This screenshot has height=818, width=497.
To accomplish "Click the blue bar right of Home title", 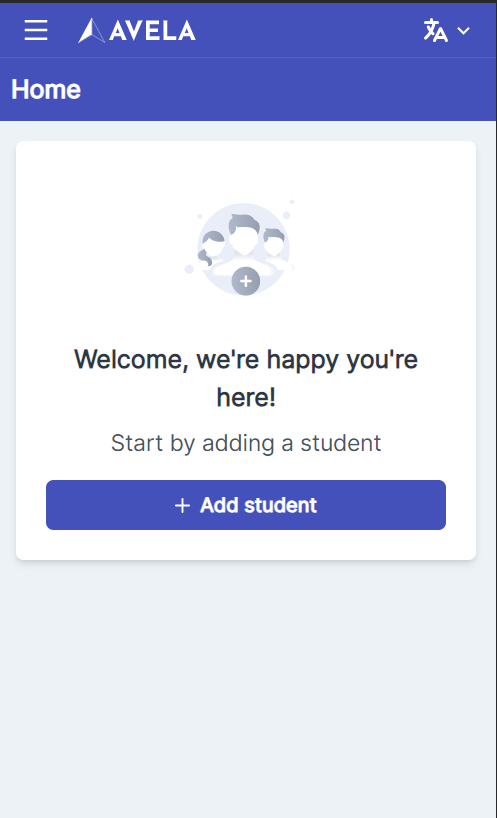I will (287, 89).
